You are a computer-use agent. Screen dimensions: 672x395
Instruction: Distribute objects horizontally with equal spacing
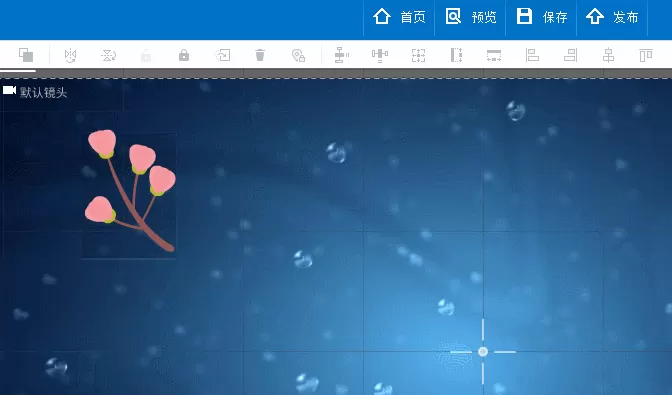pyautogui.click(x=380, y=55)
